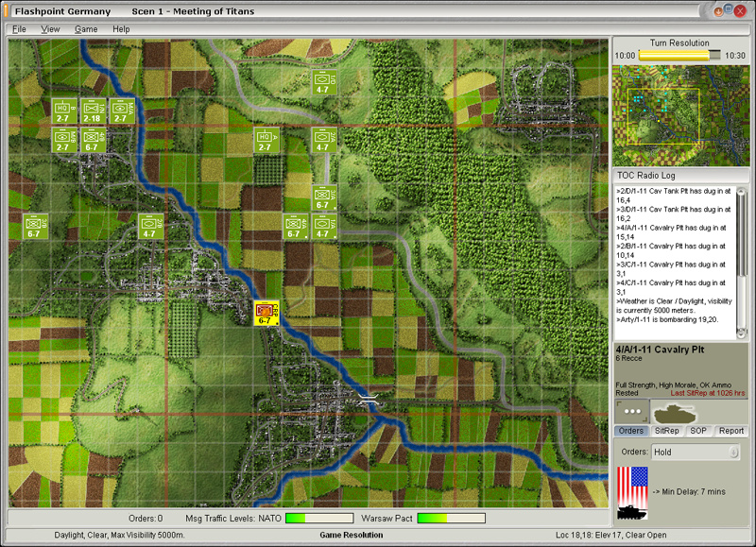The image size is (756, 547).
Task: Open the View menu
Action: (50, 29)
